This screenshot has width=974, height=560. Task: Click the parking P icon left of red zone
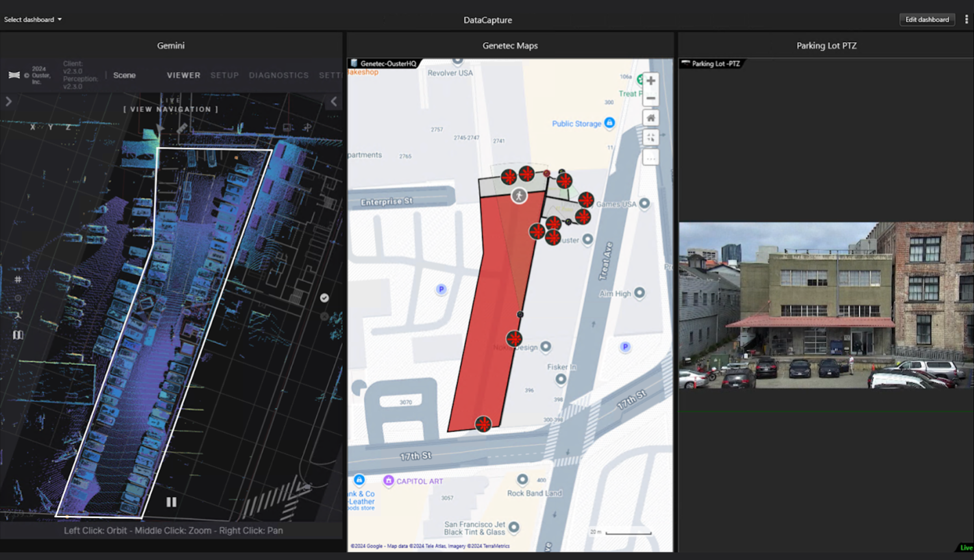pyautogui.click(x=441, y=289)
